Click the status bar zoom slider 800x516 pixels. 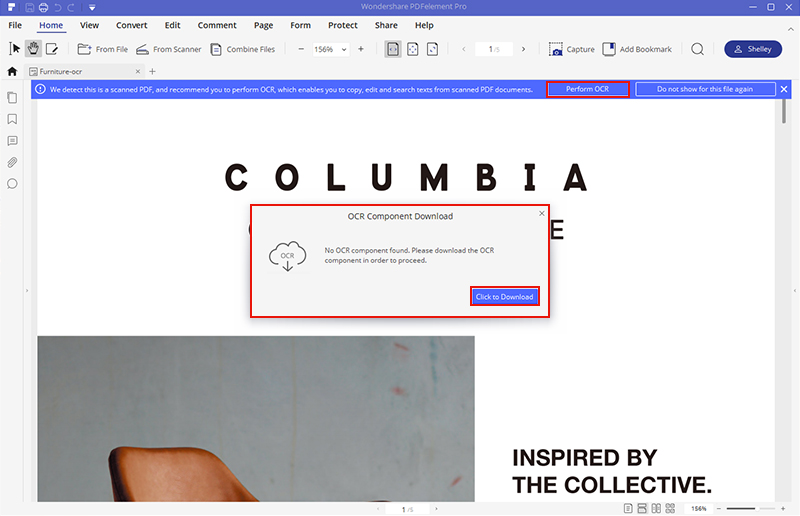[x=751, y=509]
